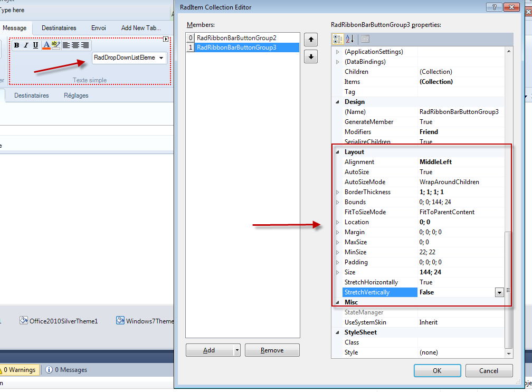Expand the MinSize property
The height and width of the screenshot is (392, 532).
coord(337,252)
